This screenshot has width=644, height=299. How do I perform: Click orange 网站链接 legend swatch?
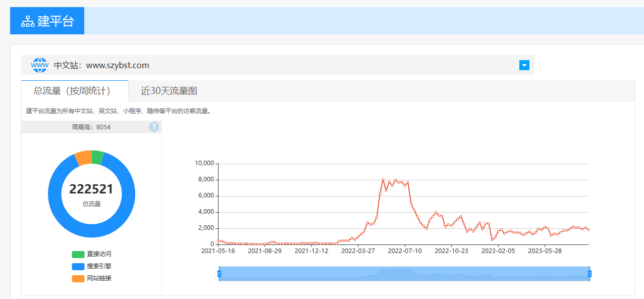coord(78,278)
